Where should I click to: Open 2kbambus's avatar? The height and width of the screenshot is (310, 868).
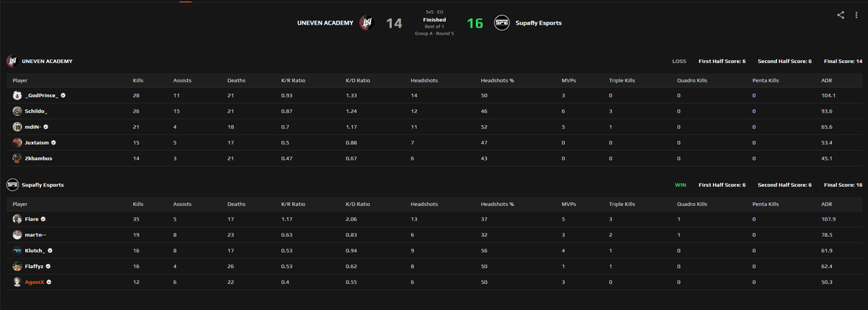pos(17,158)
